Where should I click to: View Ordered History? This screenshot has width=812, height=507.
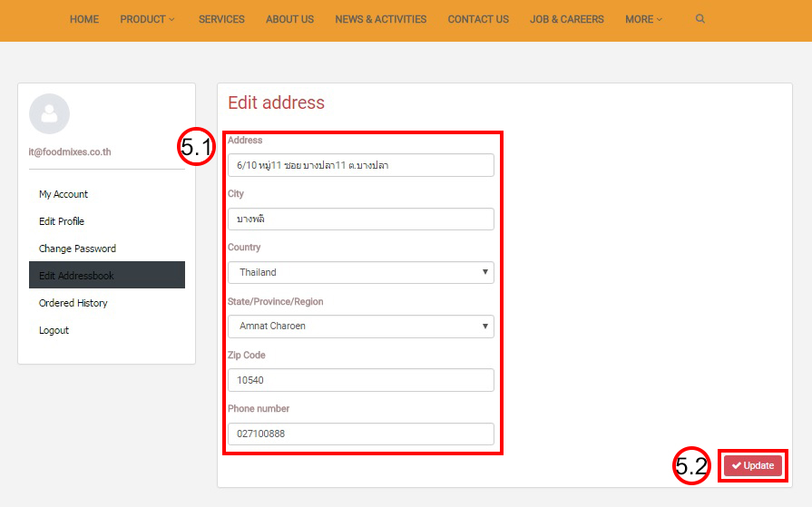click(x=107, y=303)
